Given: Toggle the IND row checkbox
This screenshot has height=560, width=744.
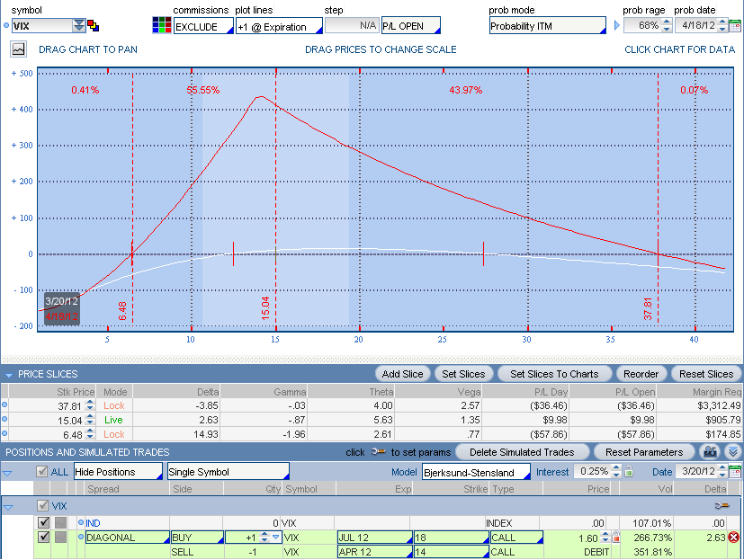Looking at the screenshot, I should pyautogui.click(x=43, y=522).
